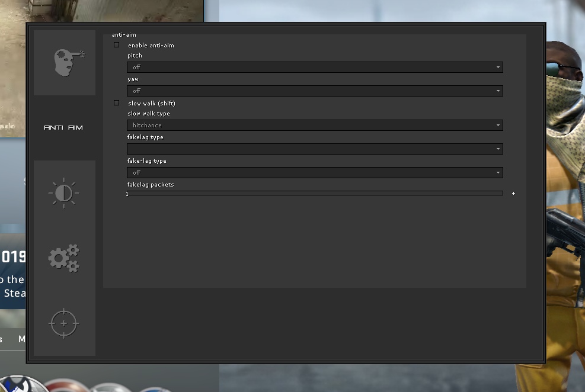Click the fakelag packets slider track
The height and width of the screenshot is (392, 585).
point(315,193)
